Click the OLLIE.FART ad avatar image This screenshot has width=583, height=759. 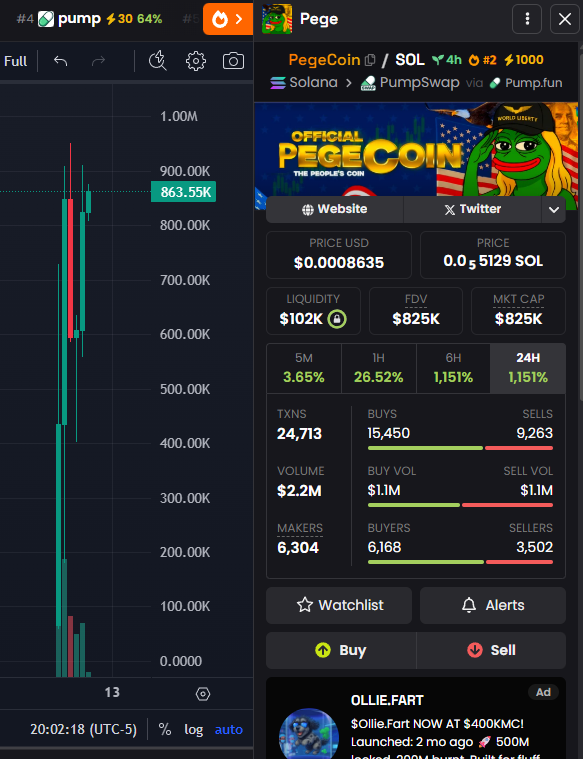(308, 734)
